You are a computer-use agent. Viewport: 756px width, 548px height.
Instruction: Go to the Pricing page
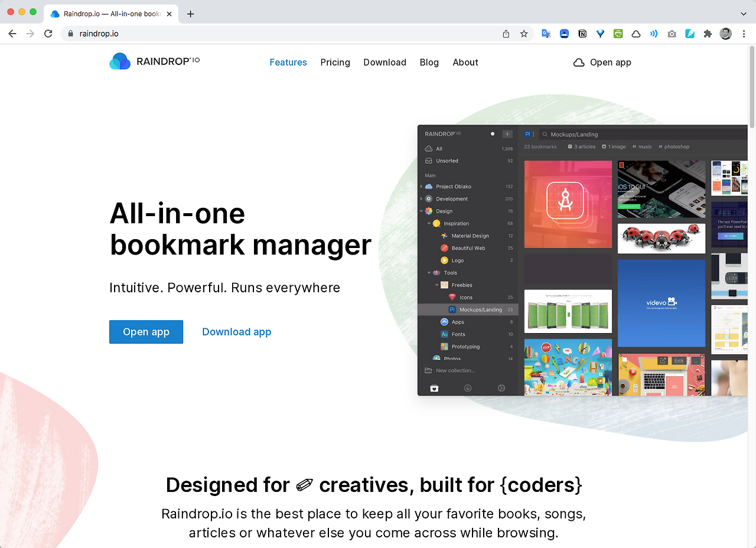pyautogui.click(x=335, y=62)
